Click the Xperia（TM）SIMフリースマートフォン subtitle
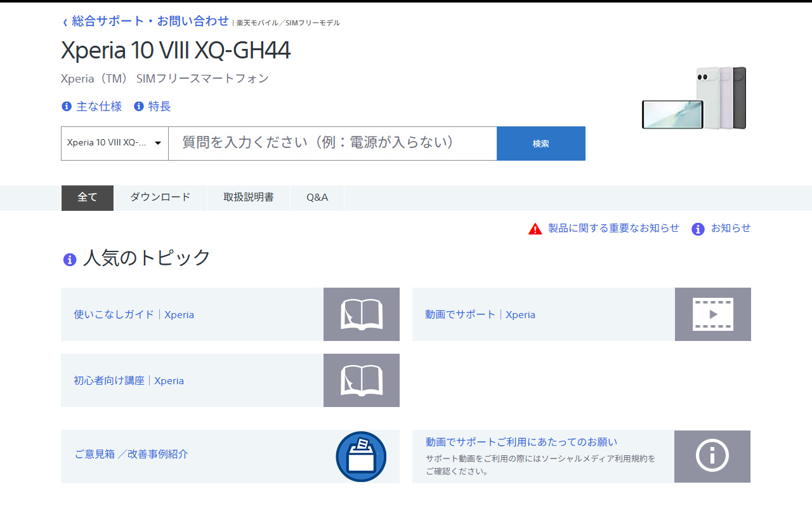 (165, 79)
